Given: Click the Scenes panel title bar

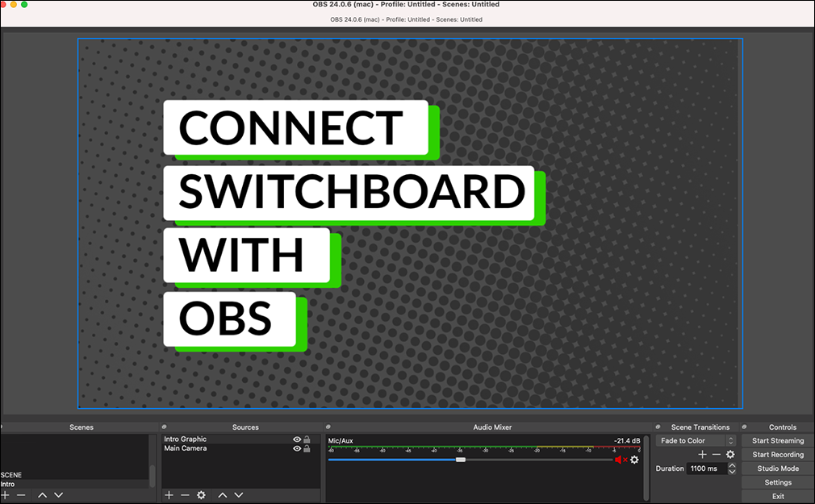Looking at the screenshot, I should tap(81, 427).
